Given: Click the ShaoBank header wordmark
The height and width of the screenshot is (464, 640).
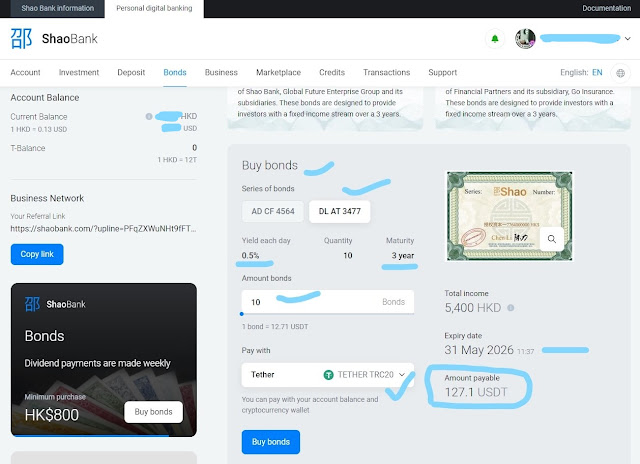Looking at the screenshot, I should (70, 39).
